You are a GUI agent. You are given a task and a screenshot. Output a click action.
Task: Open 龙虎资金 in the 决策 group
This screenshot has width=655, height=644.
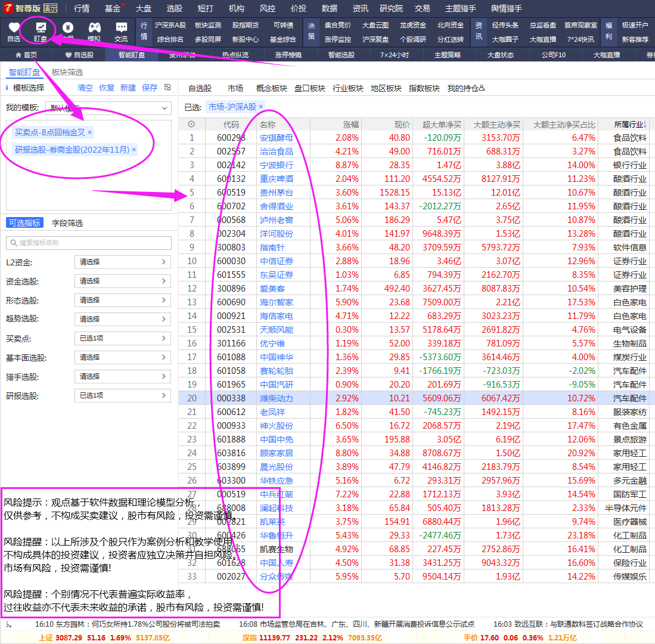click(x=412, y=25)
